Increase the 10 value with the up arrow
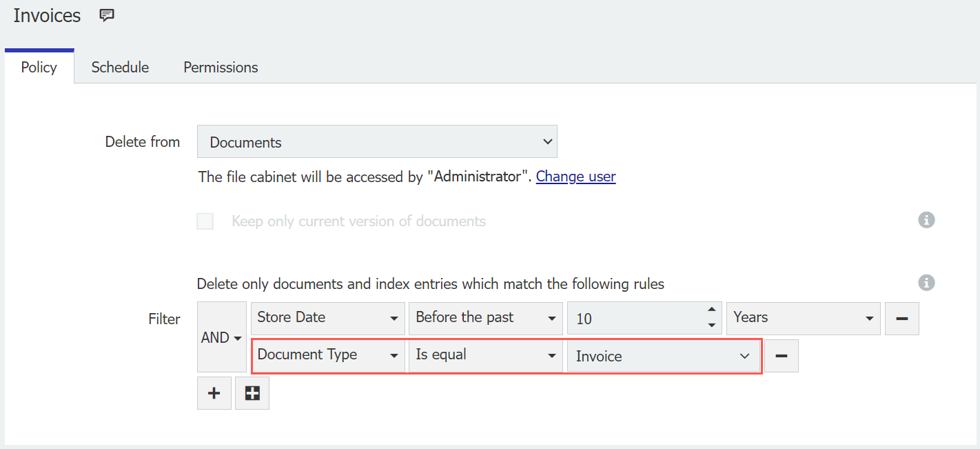 pos(712,311)
